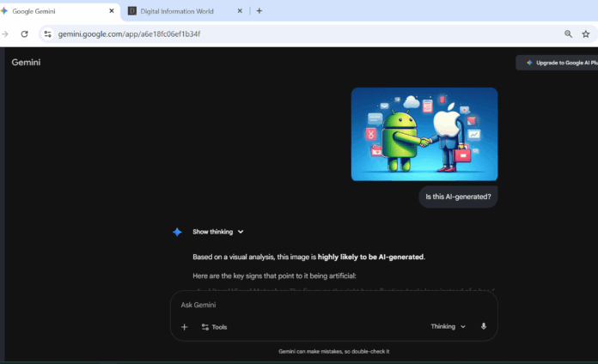
Task: Select text 'highly likely to be AI-generated'
Action: (370, 257)
